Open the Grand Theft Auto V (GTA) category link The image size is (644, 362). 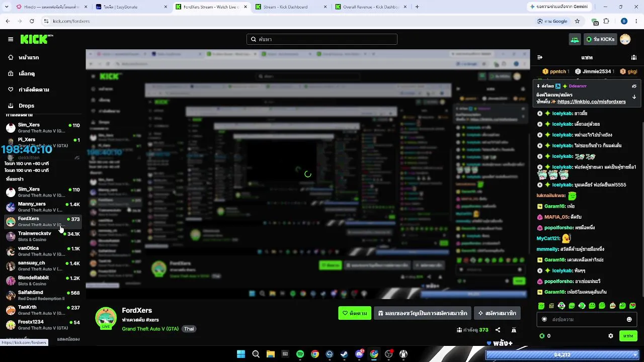(150, 329)
